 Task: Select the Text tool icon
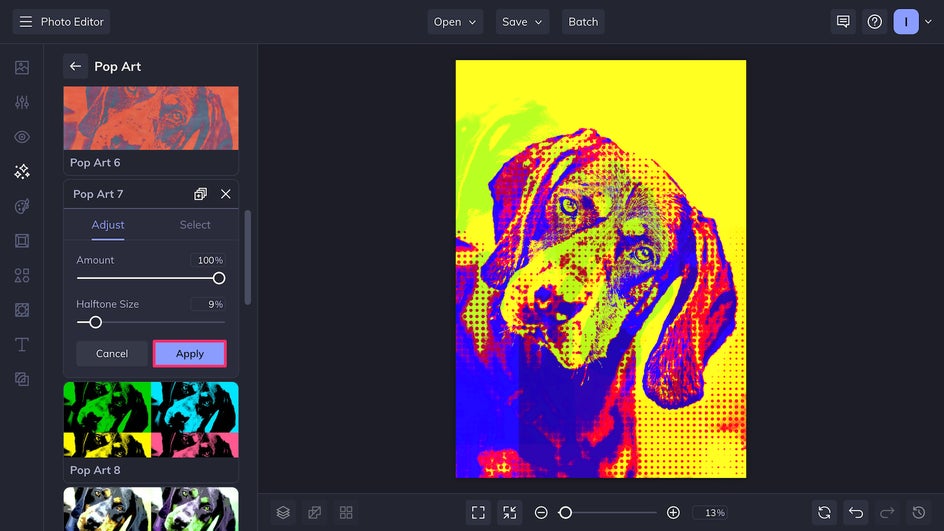click(22, 345)
